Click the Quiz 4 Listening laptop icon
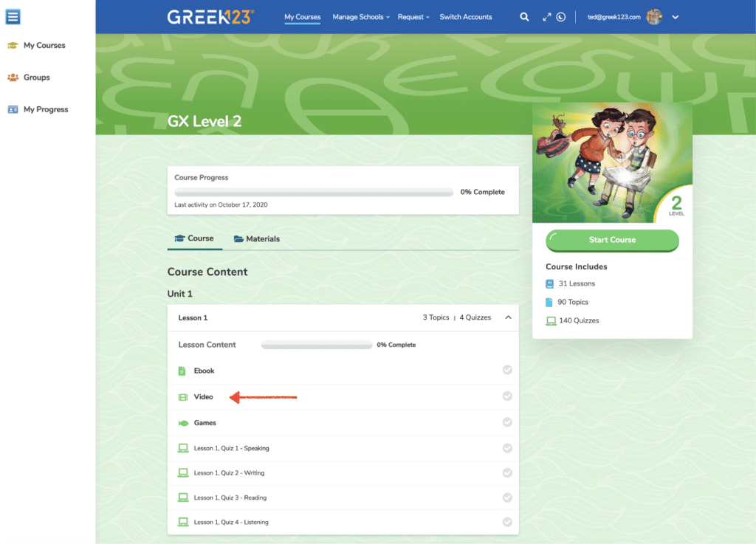Screen dimensions: 756x544 [183, 522]
